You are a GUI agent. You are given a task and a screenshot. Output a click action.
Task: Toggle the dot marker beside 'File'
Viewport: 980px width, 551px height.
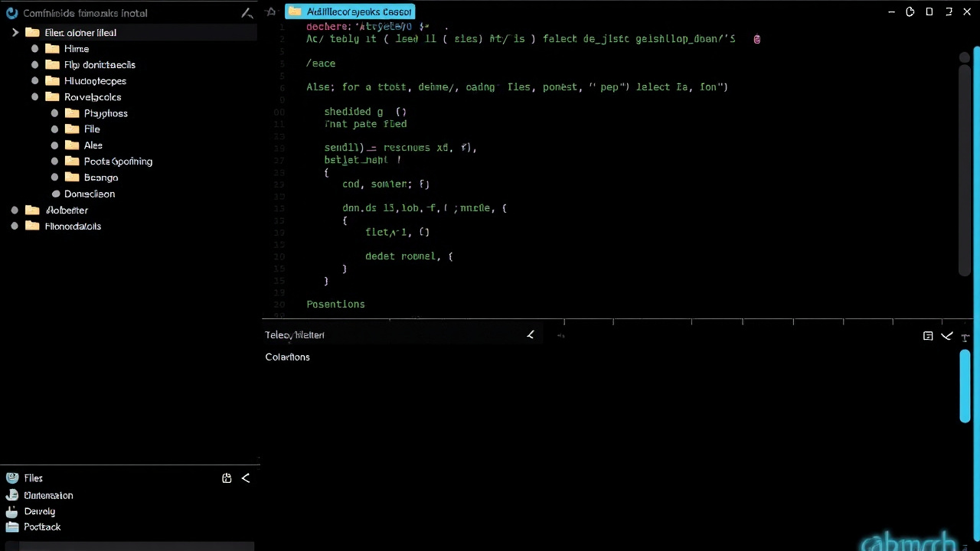54,129
